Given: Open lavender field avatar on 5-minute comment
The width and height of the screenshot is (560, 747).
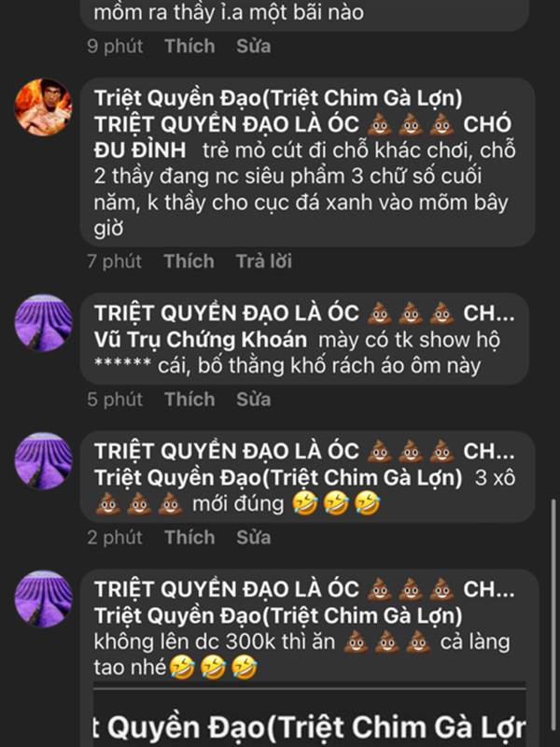Looking at the screenshot, I should [x=43, y=322].
